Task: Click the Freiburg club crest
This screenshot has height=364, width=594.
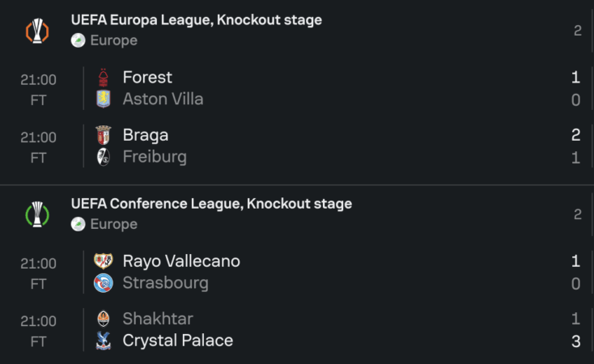Action: (x=104, y=157)
